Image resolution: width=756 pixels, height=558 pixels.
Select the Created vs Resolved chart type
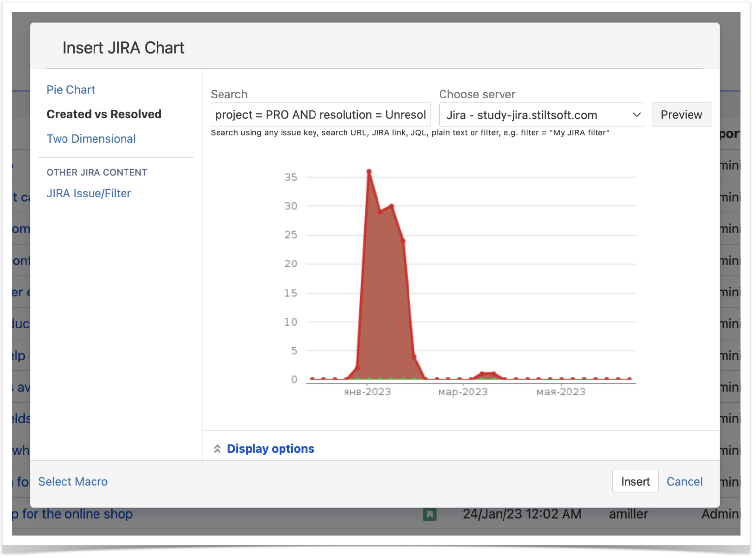click(x=104, y=114)
